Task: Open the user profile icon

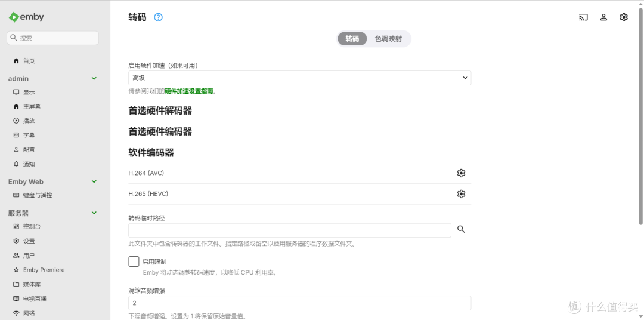Action: coord(603,17)
